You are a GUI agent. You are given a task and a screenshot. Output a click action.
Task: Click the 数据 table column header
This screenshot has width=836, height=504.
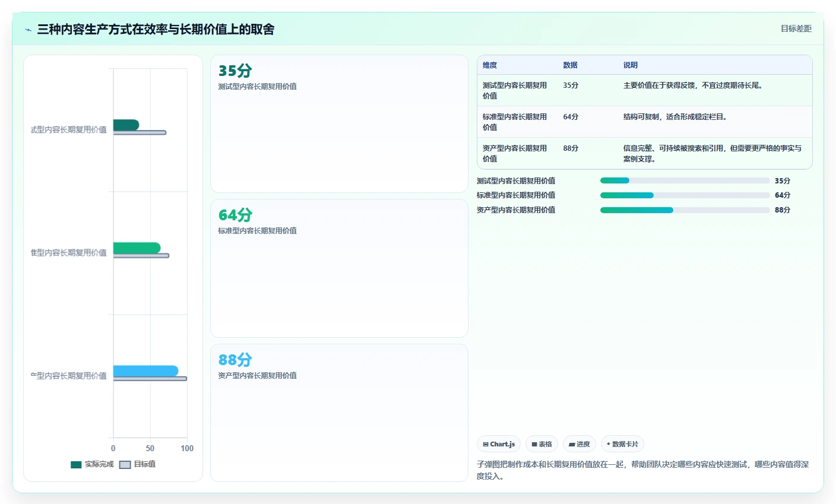pos(570,65)
